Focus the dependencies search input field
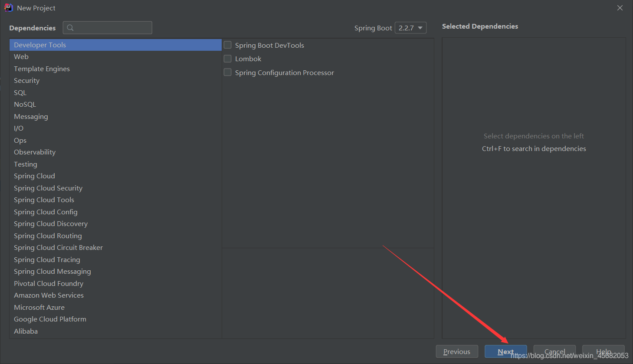The image size is (633, 364). pos(108,28)
